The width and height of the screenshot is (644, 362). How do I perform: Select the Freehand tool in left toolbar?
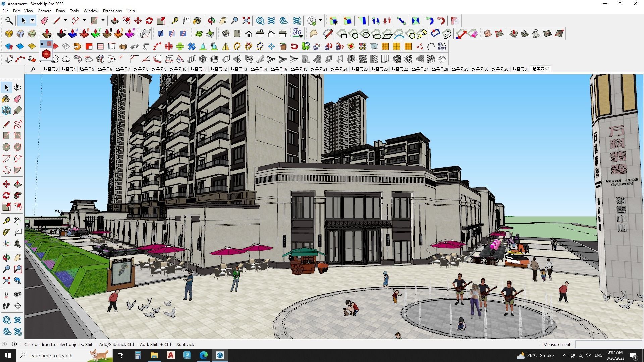coord(18,124)
